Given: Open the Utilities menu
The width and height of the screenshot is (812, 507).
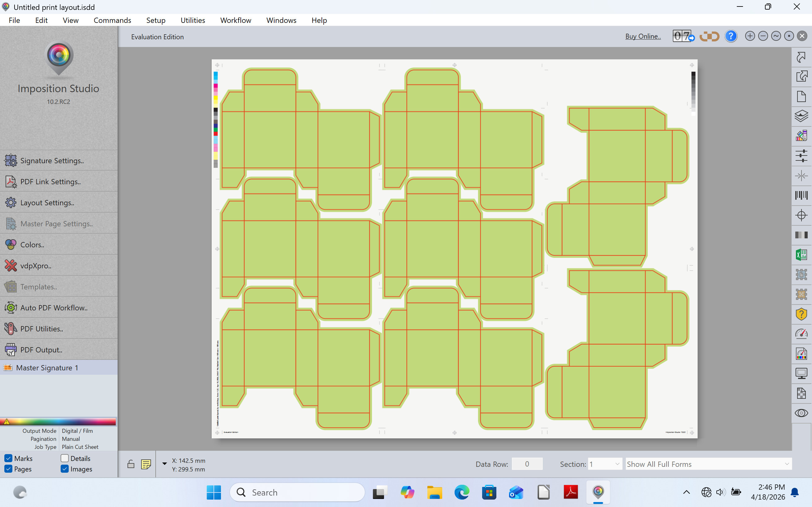Looking at the screenshot, I should [x=192, y=20].
